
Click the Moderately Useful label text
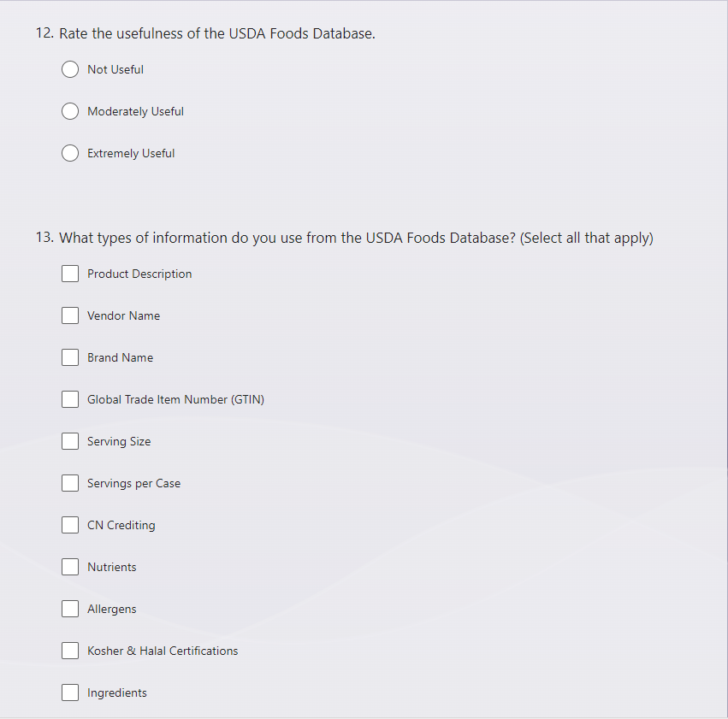[135, 112]
